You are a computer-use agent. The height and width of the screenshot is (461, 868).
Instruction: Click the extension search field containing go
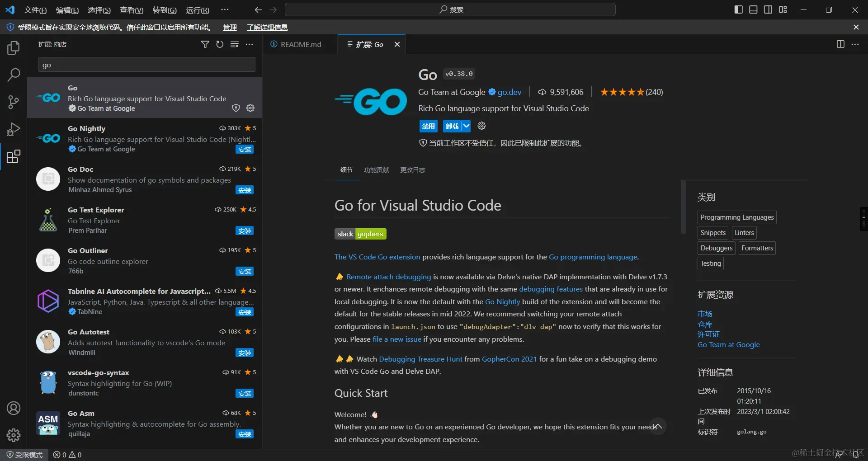tap(147, 65)
